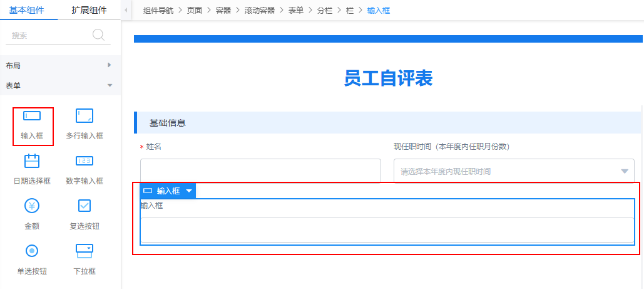Image resolution: width=644 pixels, height=289 pixels.
Task: Select the 金额 currency component
Action: (32, 214)
